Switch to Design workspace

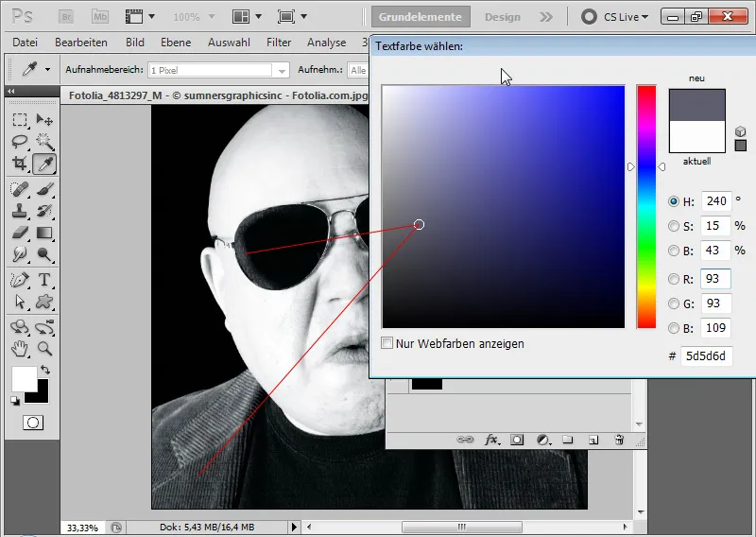tap(503, 17)
